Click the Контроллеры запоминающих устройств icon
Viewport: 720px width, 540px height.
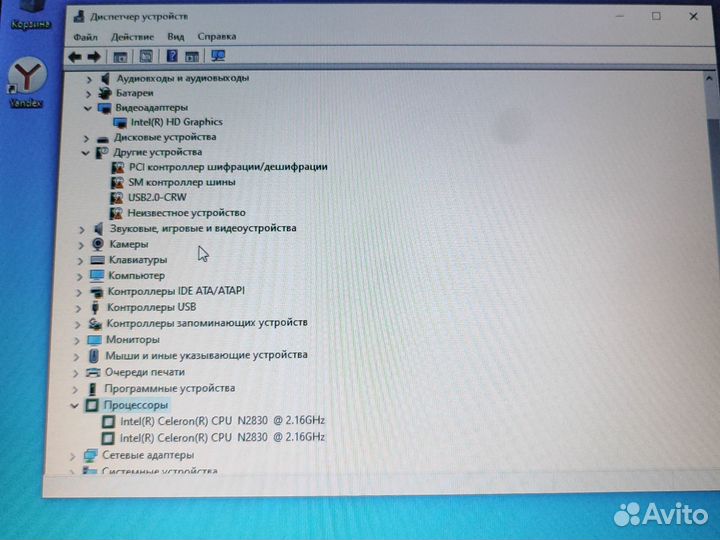pos(95,324)
